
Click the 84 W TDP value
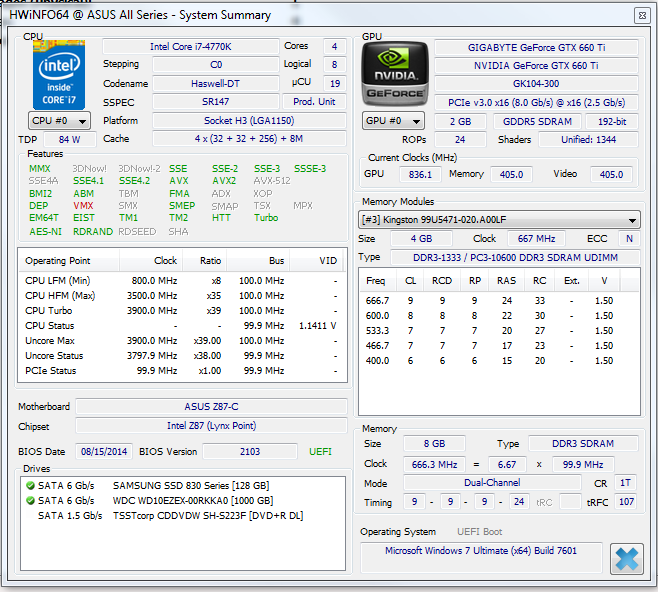pyautogui.click(x=70, y=139)
